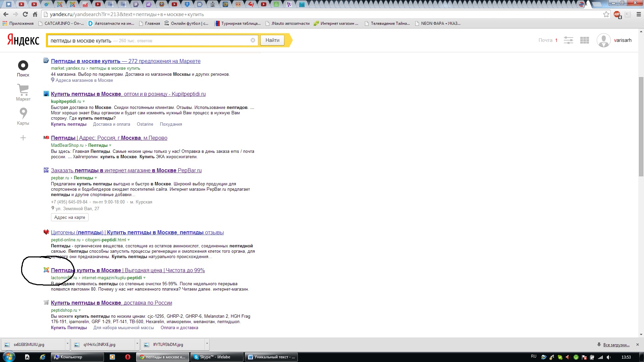Open the Почта mail link
Screen dimensions: 644x362
tap(545, 40)
